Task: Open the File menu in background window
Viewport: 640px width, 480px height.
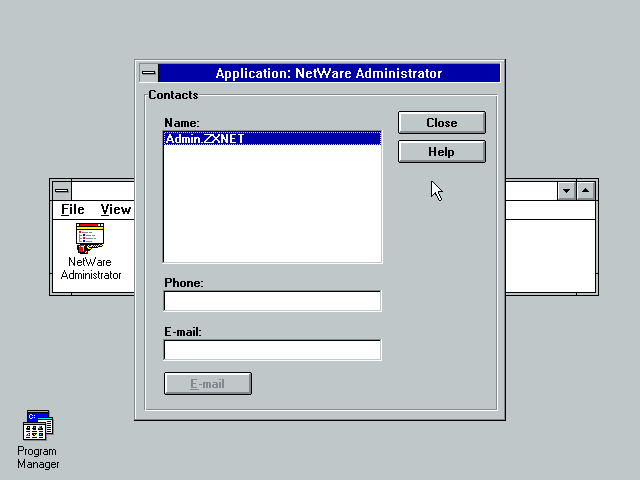Action: click(x=73, y=209)
